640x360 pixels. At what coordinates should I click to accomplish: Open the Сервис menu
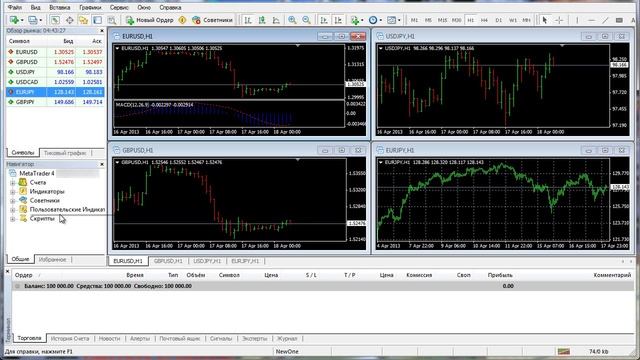[x=119, y=7]
